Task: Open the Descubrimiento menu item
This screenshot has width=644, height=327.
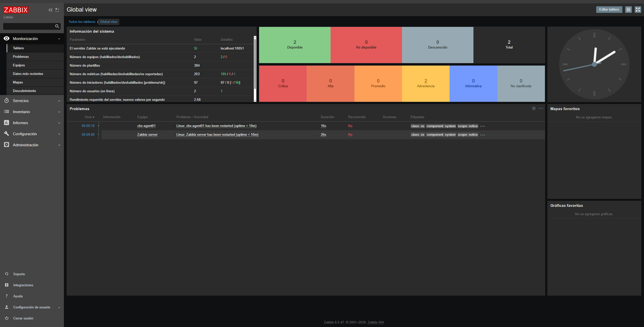Action: pos(35,91)
